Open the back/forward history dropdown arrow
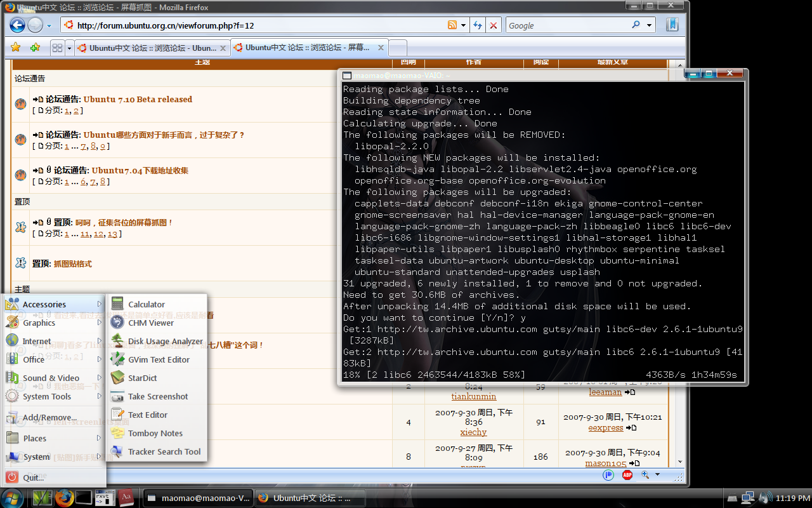This screenshot has width=812, height=508. coord(49,25)
